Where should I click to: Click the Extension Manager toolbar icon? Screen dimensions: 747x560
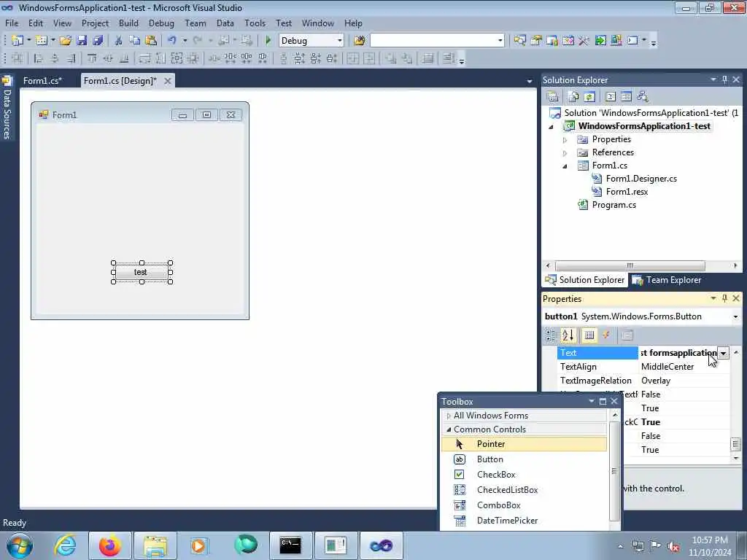pos(616,41)
